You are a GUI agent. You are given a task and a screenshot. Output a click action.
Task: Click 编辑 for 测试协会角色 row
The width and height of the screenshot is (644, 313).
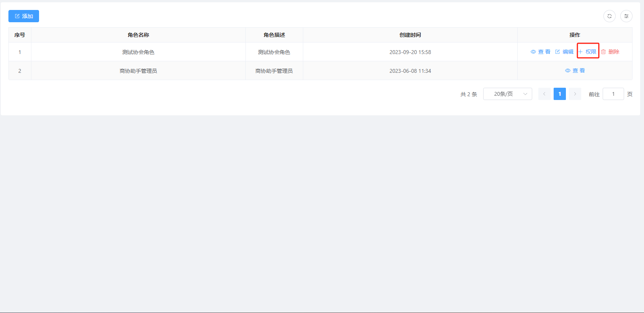tap(564, 52)
